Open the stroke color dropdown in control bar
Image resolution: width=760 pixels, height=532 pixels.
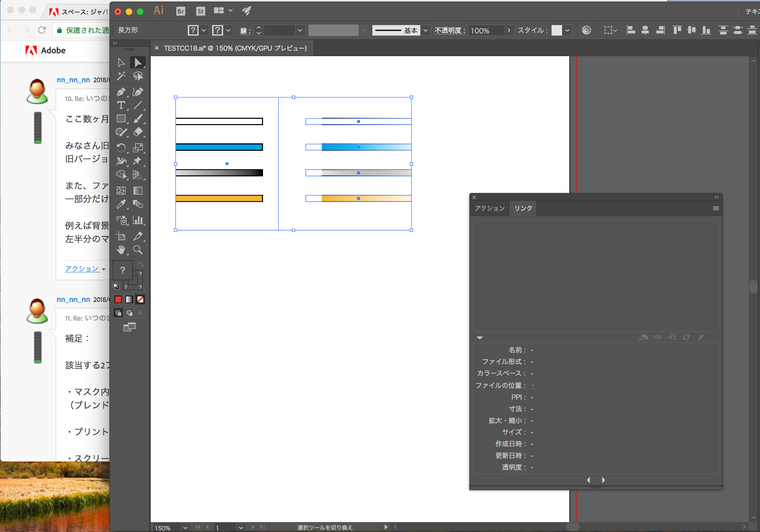(228, 31)
